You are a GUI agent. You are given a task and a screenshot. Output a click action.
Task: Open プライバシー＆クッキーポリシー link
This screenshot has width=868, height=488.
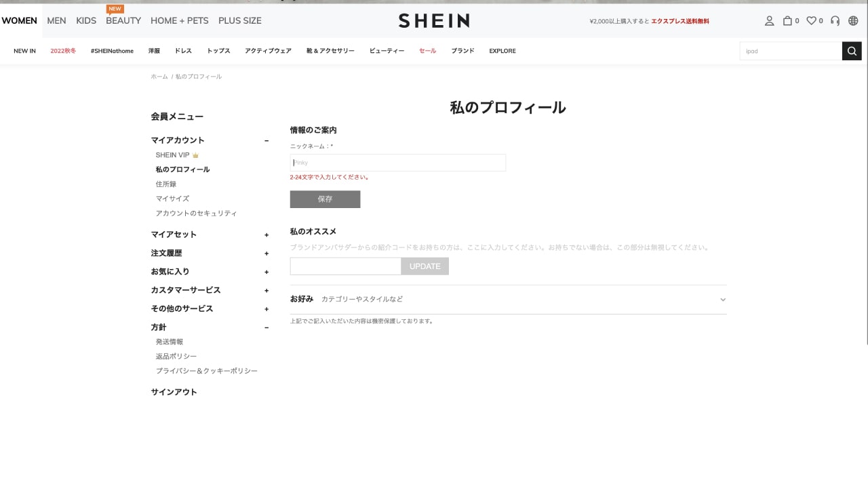[x=206, y=371]
